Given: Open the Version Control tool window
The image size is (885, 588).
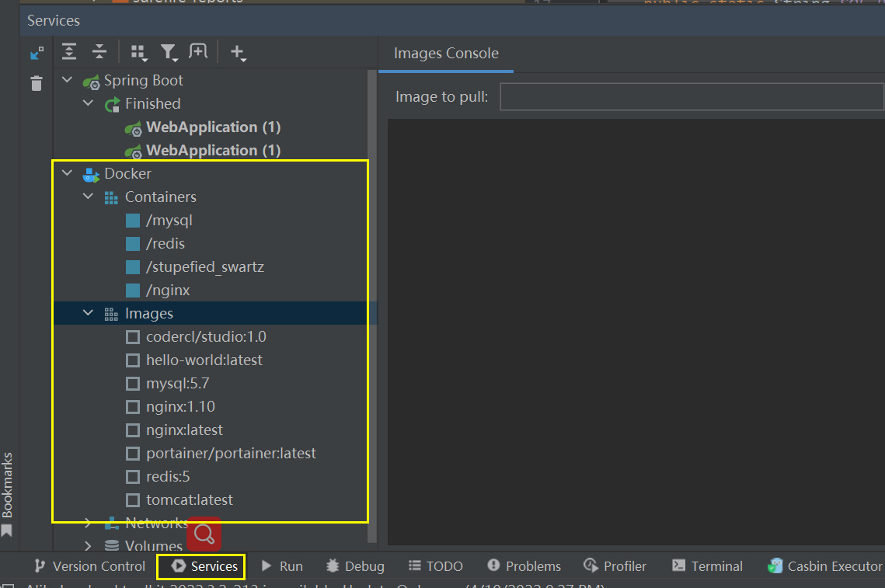Looking at the screenshot, I should (89, 566).
